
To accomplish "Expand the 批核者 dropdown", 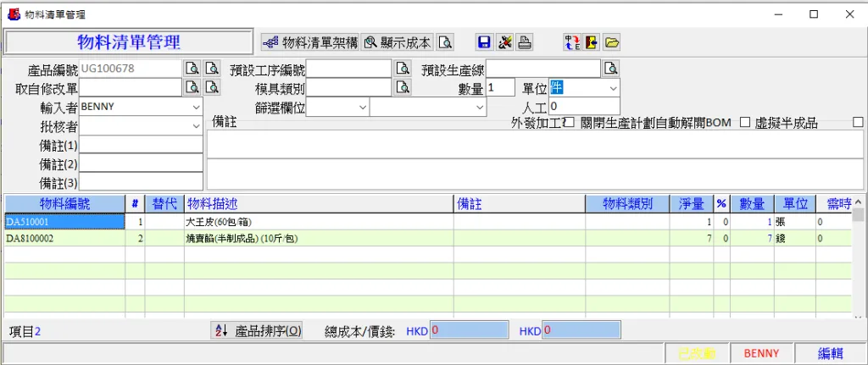I will (196, 125).
